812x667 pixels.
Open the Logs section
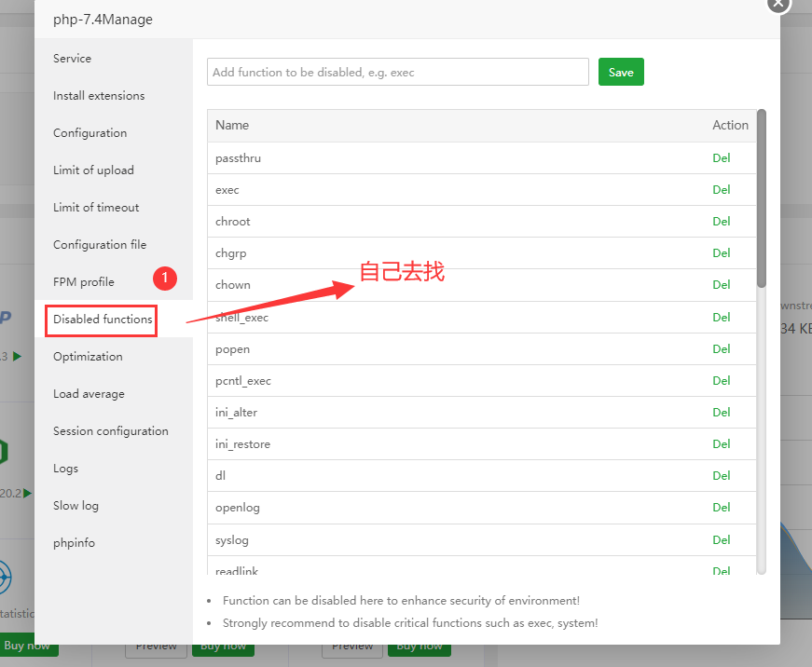66,469
